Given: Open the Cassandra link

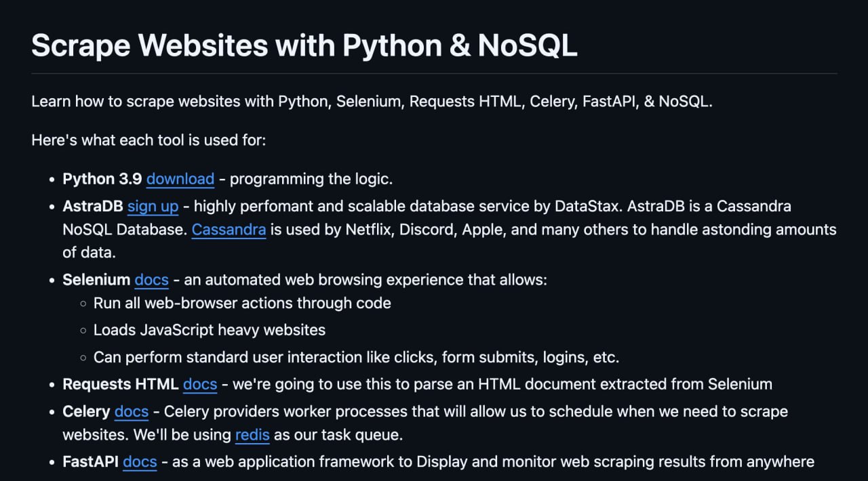Looking at the screenshot, I should [x=229, y=230].
